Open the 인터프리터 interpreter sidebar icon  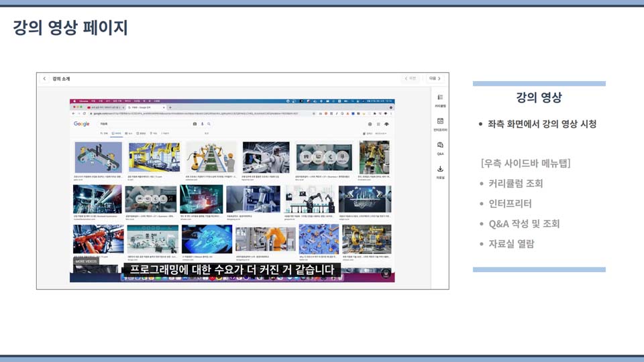click(440, 124)
